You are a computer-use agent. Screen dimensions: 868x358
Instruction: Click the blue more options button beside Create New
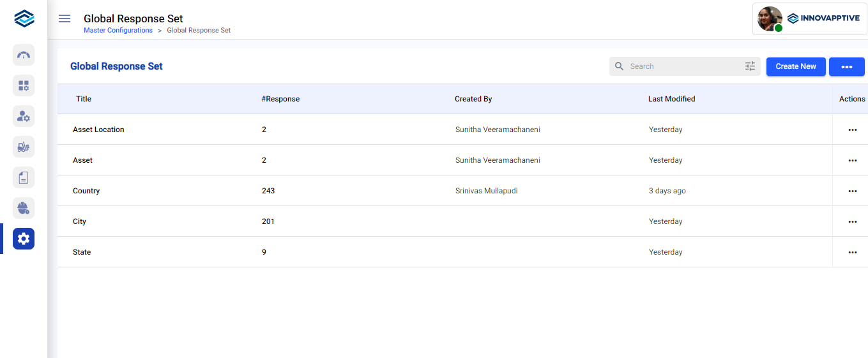pyautogui.click(x=846, y=66)
